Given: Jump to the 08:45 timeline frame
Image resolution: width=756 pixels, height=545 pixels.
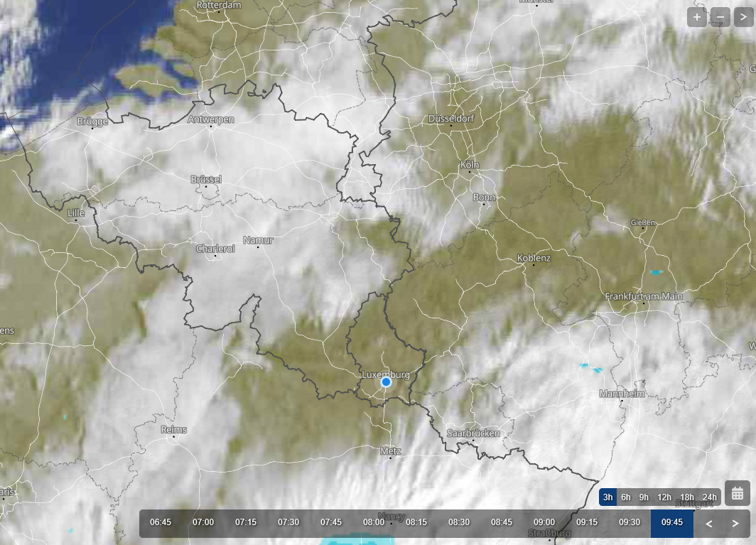Looking at the screenshot, I should [502, 522].
